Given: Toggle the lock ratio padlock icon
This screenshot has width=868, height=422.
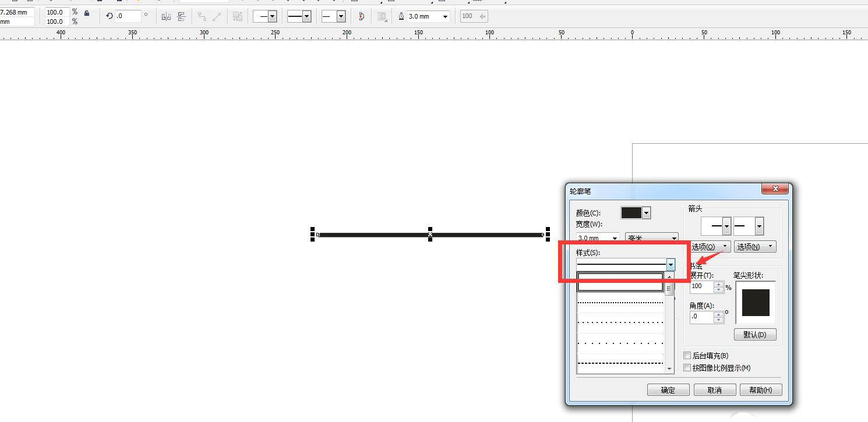Looking at the screenshot, I should [87, 13].
